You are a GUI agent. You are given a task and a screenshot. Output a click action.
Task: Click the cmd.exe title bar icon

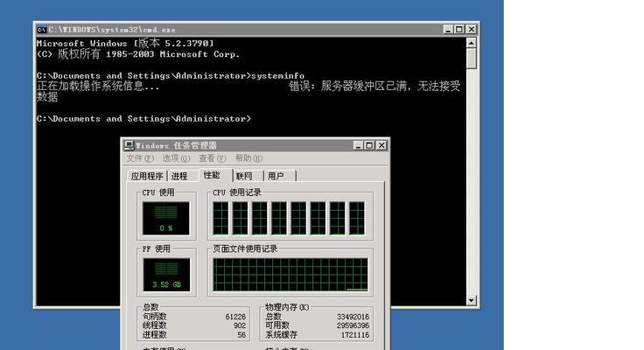point(41,30)
